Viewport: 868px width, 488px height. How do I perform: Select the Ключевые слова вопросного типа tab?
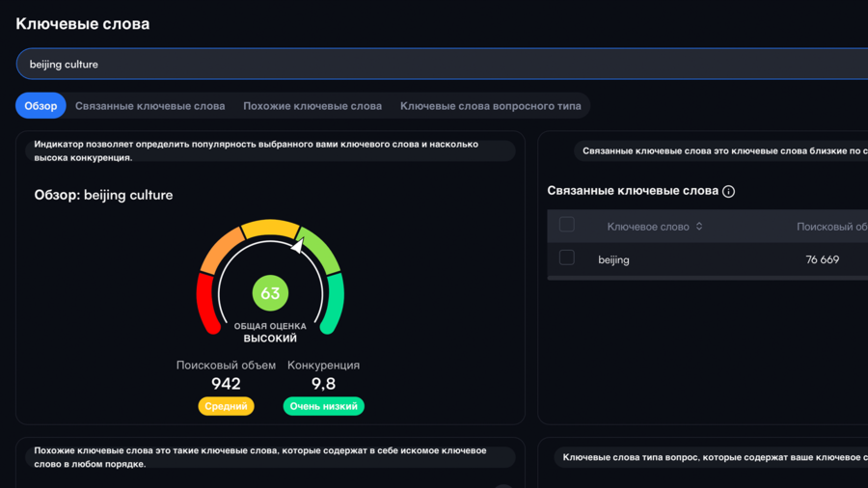[490, 106]
